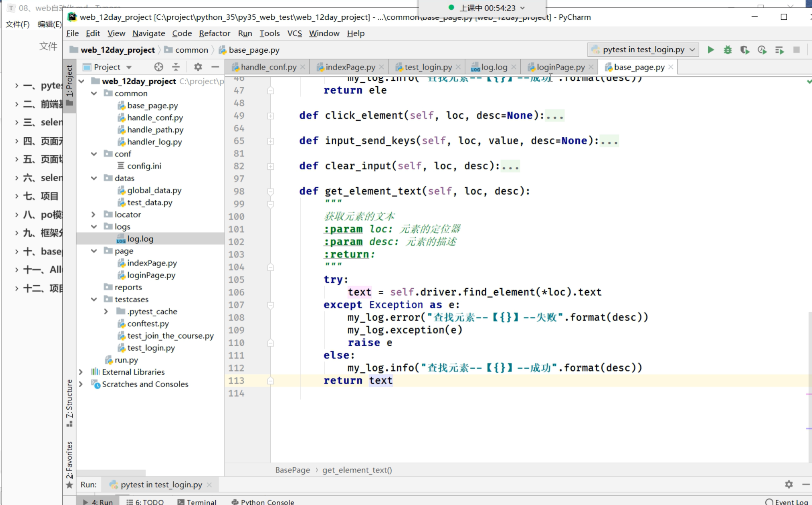812x505 pixels.
Task: Open test_login.py in the project tree
Action: point(151,348)
